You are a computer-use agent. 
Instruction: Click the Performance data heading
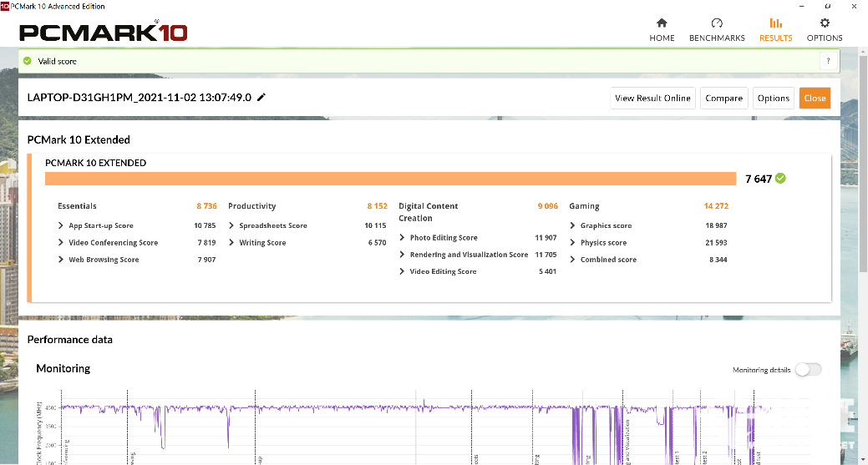69,340
